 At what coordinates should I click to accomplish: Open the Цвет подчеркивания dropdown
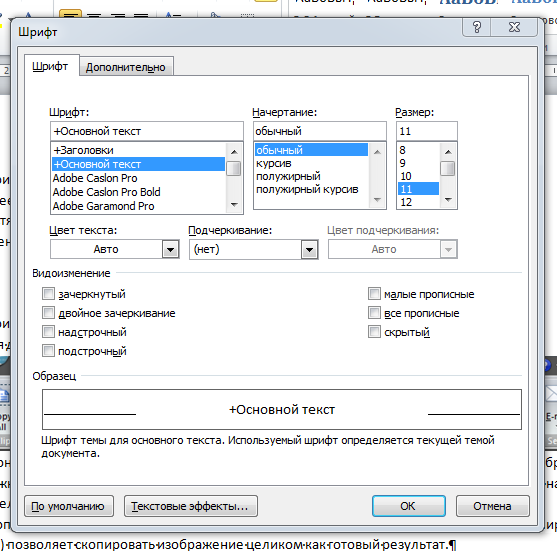point(448,250)
